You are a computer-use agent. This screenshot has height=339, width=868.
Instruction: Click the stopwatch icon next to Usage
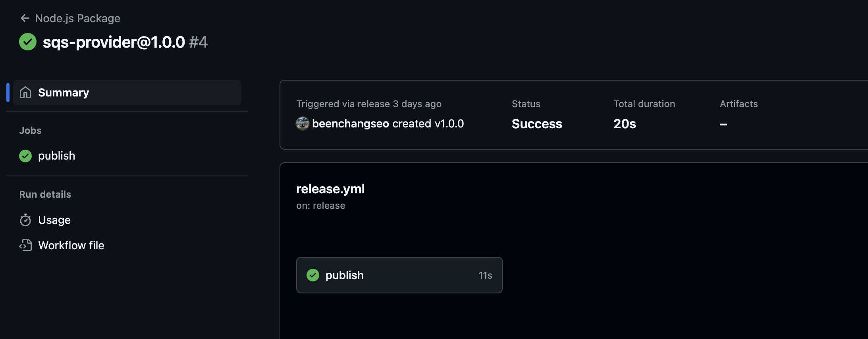pos(25,220)
